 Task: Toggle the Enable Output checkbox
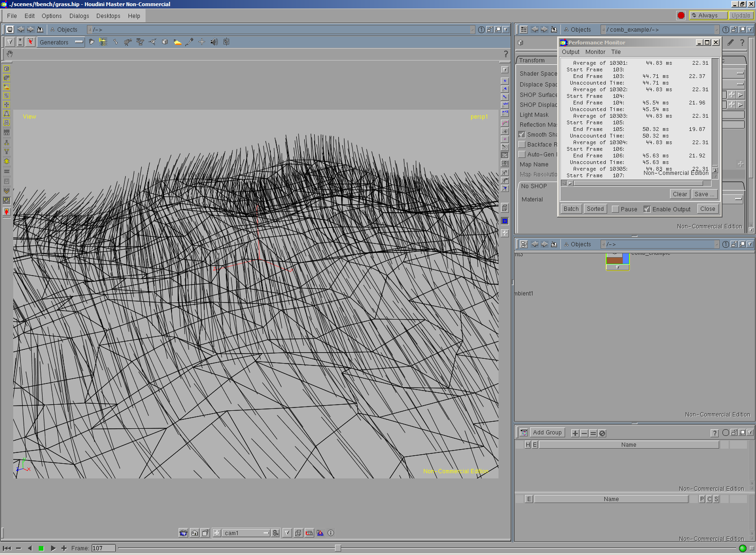pyautogui.click(x=647, y=209)
